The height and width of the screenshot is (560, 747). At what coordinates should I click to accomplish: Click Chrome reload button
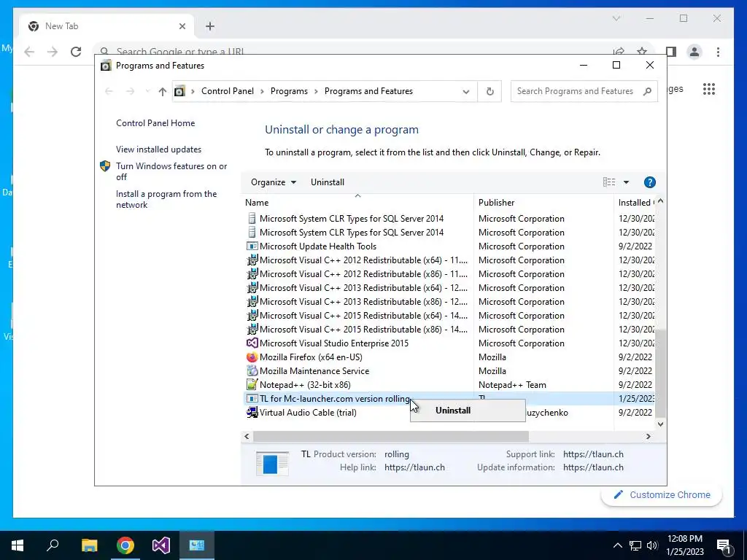[76, 52]
